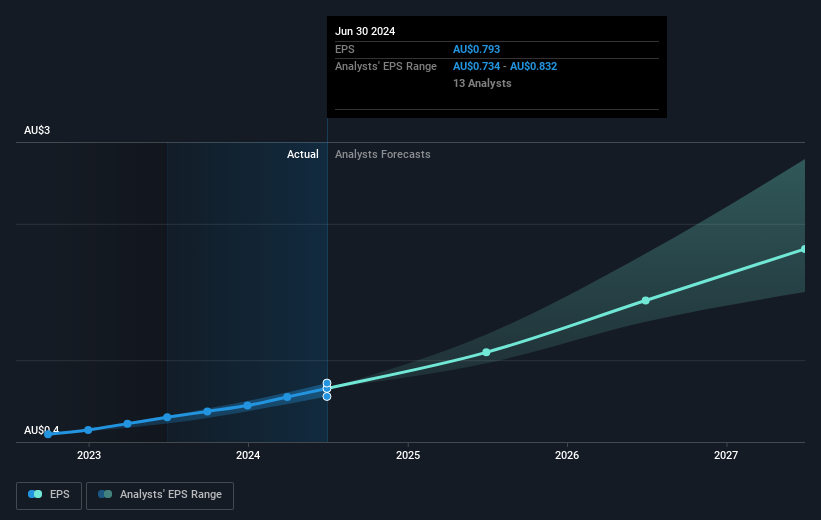
Task: Click the AU$0.734 low range value
Action: 476,67
